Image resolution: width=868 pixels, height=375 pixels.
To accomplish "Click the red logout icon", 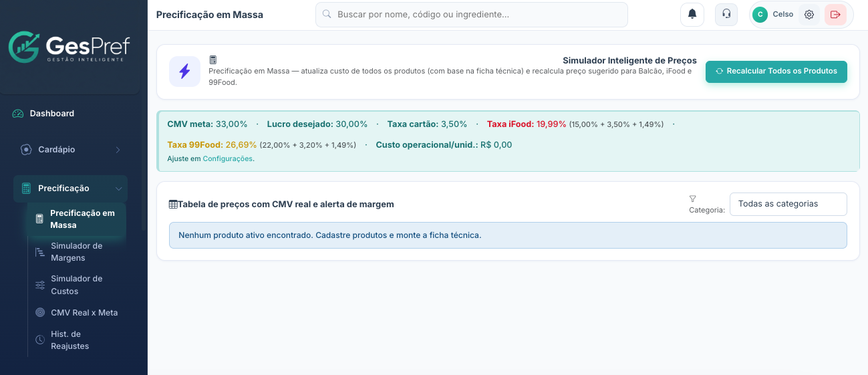I will coord(835,14).
